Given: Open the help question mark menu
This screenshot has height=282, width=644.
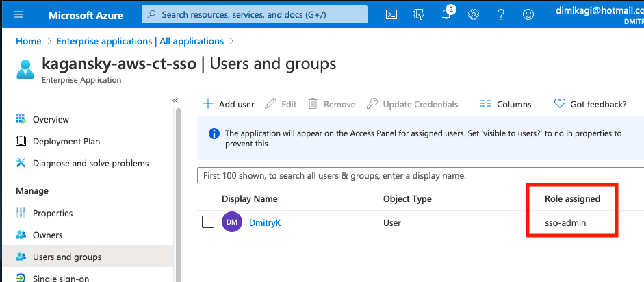Looking at the screenshot, I should click(x=501, y=14).
